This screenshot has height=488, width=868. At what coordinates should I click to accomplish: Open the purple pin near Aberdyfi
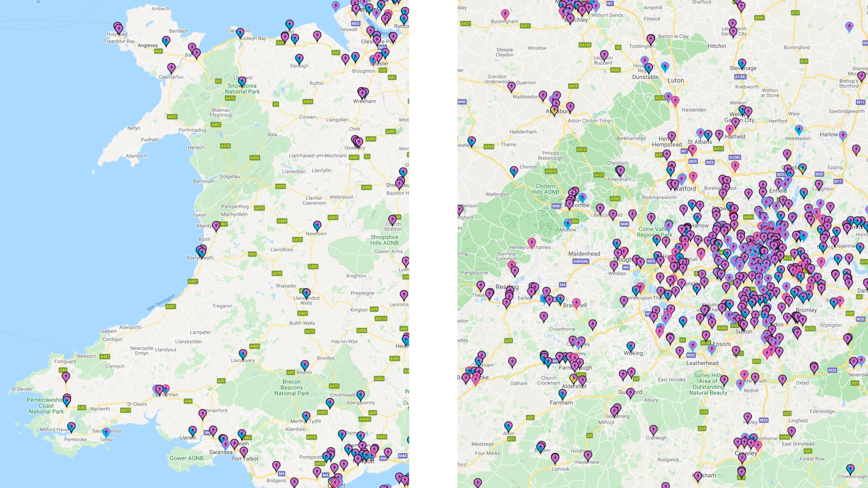(216, 226)
